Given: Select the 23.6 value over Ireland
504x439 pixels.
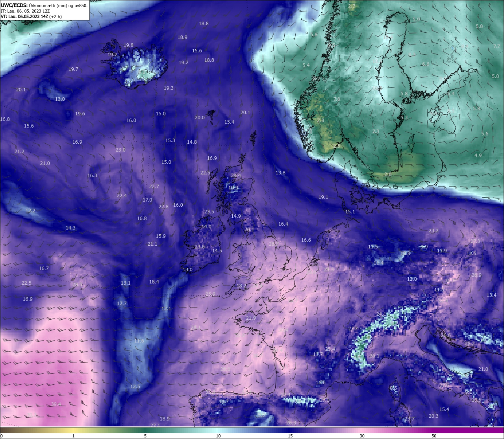Looking at the screenshot, I should click(200, 246).
